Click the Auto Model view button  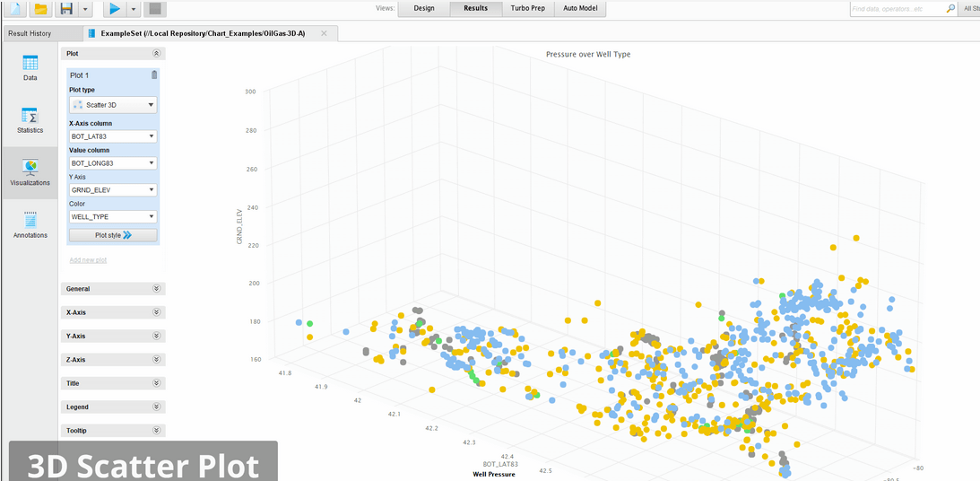(x=580, y=9)
